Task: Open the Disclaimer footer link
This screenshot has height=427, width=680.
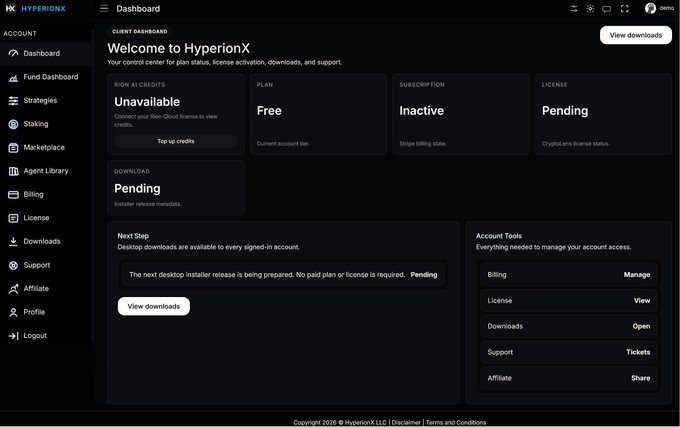Action: pyautogui.click(x=406, y=422)
